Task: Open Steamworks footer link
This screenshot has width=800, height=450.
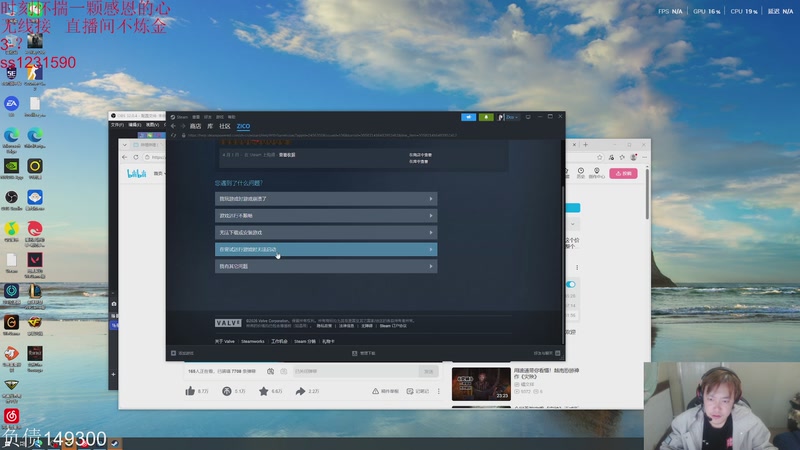Action: 253,341
